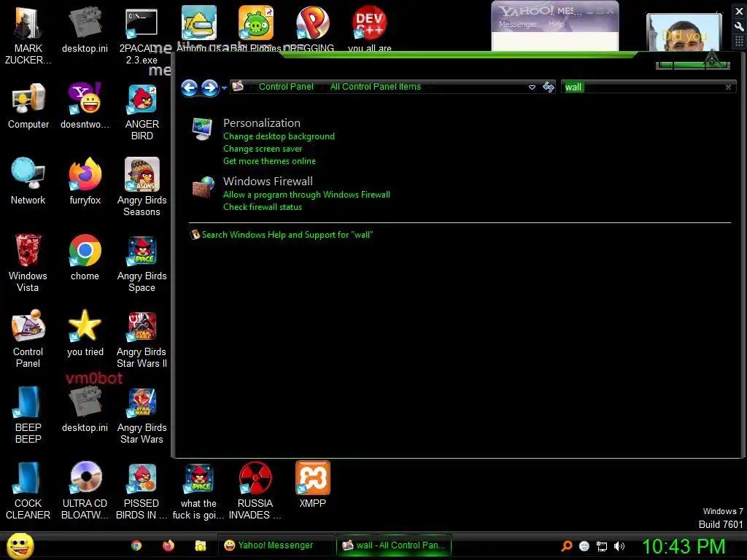Open Help menu in Yahoo Messenger window

pos(556,24)
